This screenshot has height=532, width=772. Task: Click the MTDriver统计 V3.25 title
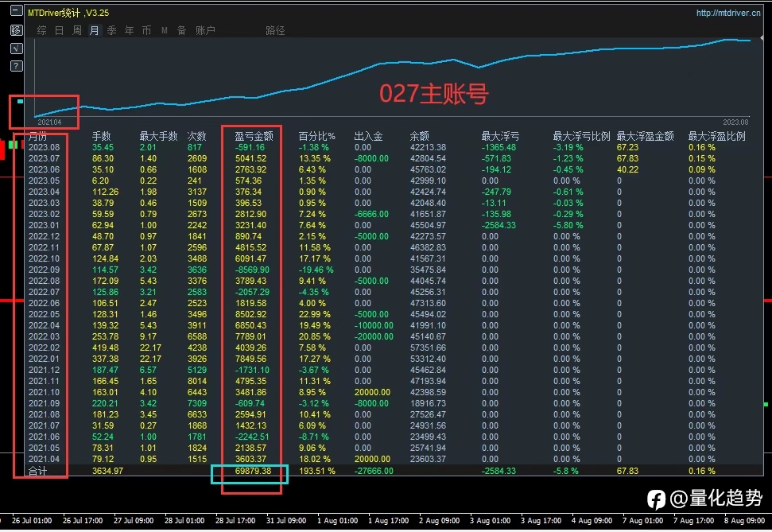[68, 13]
